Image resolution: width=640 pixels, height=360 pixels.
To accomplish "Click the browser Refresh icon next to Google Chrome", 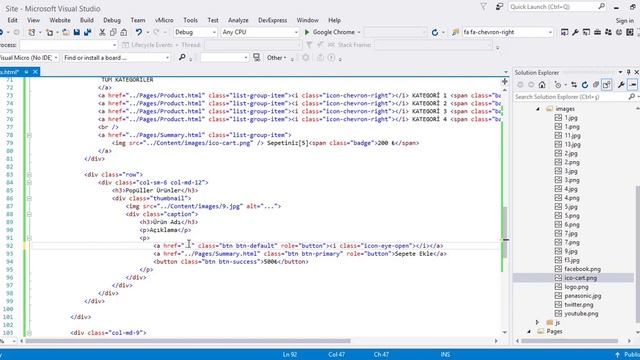I will tap(435, 32).
